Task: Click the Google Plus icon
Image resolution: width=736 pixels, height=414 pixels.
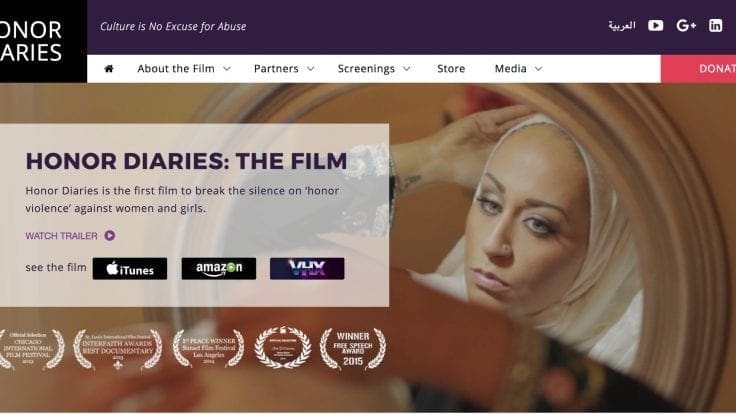Action: coord(686,25)
